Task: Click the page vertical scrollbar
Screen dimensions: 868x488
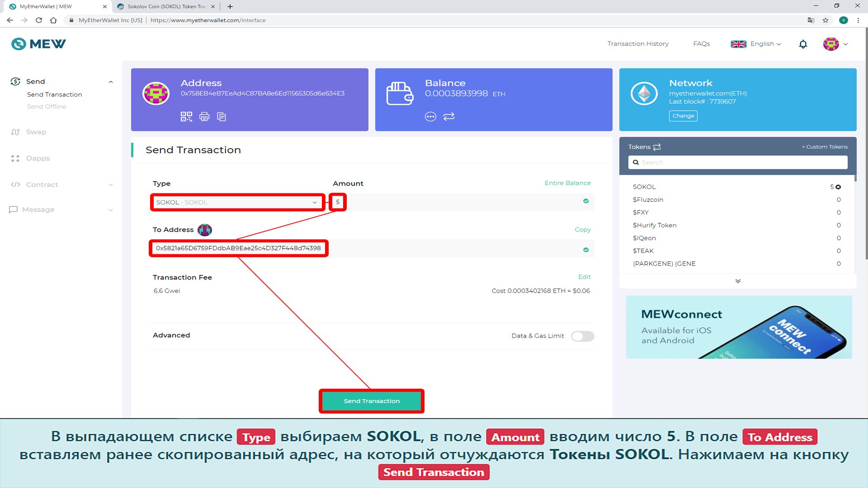Action: click(866, 145)
